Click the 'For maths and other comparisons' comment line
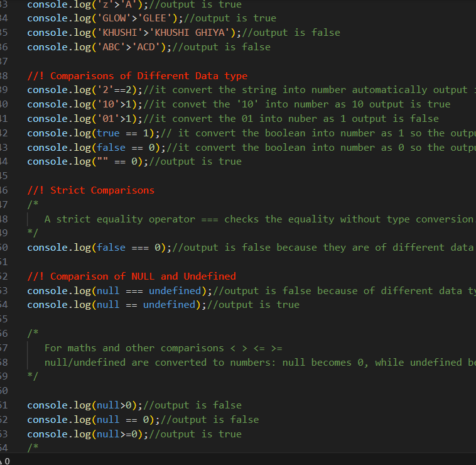476x465 pixels. click(163, 348)
